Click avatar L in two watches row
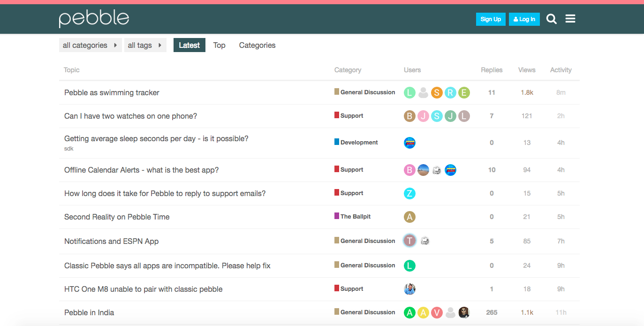The image size is (644, 326). 464,116
